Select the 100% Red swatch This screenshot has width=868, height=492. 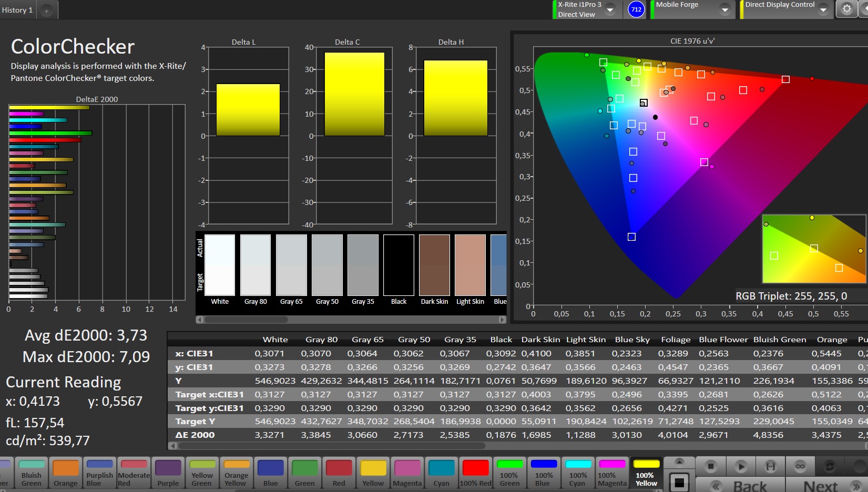click(476, 473)
